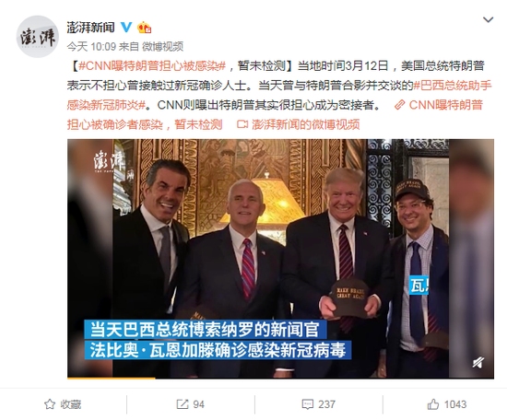Open 澎湃新闻的微博视频 link
The image size is (507, 420).
pos(305,124)
